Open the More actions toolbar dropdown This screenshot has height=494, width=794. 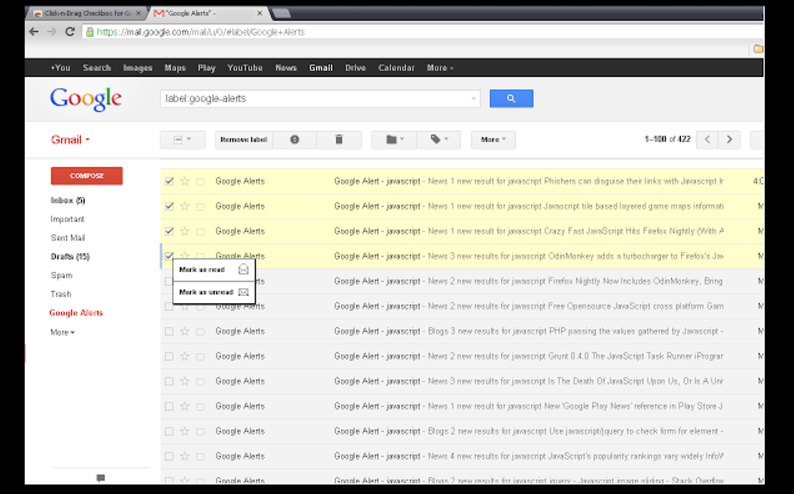[493, 140]
